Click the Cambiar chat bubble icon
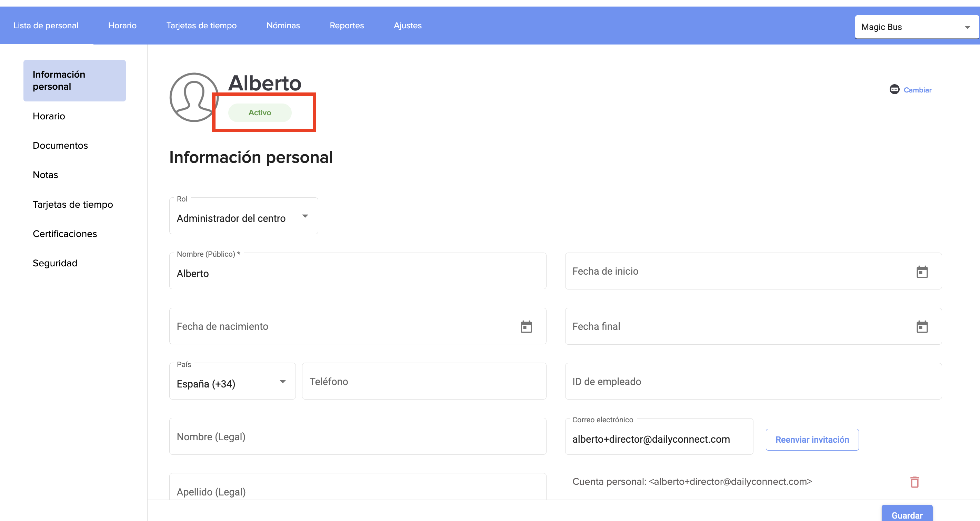This screenshot has width=980, height=521. pyautogui.click(x=894, y=89)
